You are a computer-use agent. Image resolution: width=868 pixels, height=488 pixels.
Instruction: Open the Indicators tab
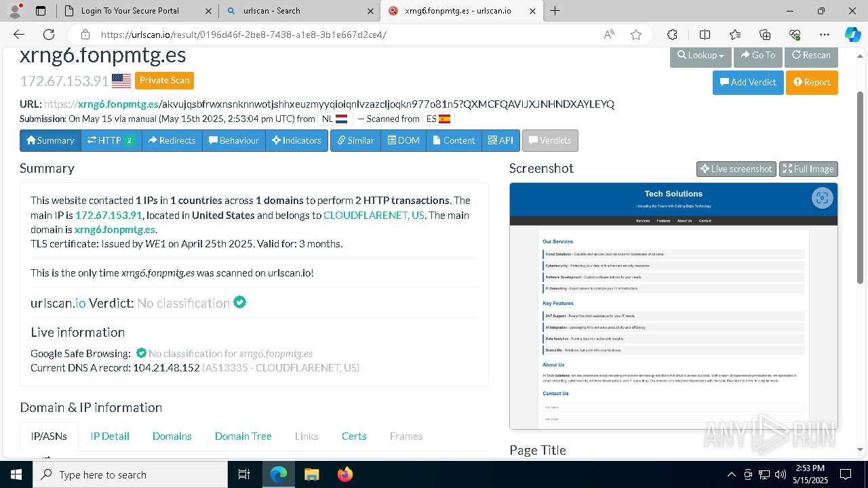(296, 140)
